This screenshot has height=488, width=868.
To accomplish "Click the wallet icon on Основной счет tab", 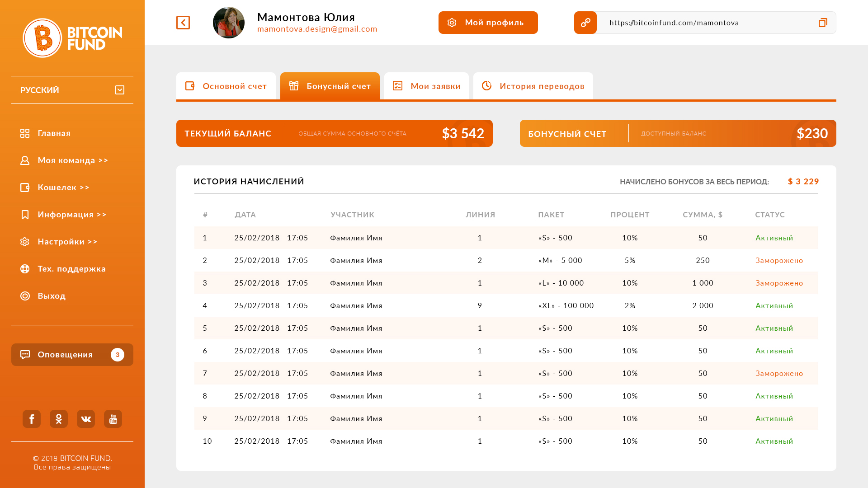I will point(190,86).
